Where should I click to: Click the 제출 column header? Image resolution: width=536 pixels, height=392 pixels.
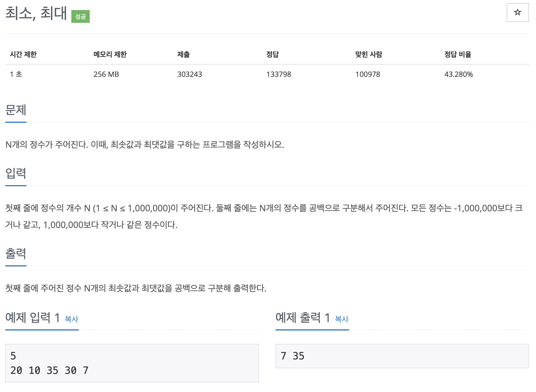(x=184, y=55)
